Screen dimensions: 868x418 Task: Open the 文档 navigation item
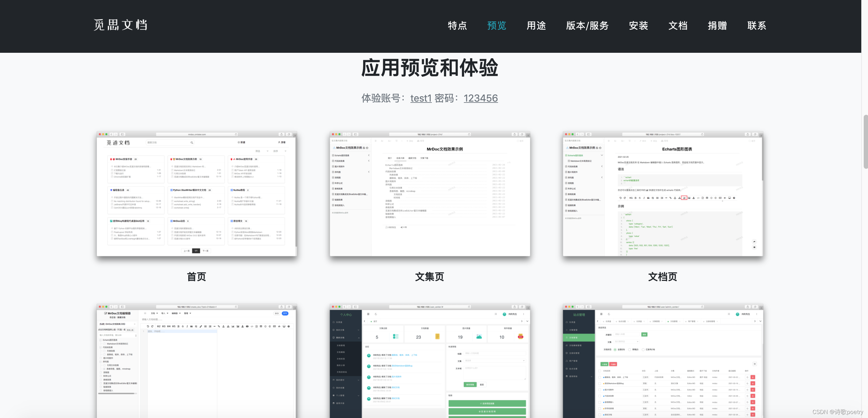(x=678, y=25)
